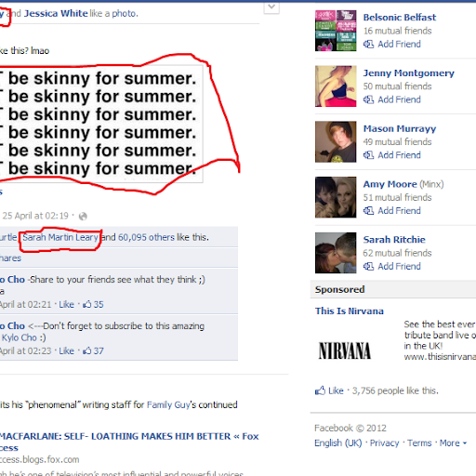Click Add Friend icon for Sarah Ritchie
The image size is (476, 476).
pos(368,266)
